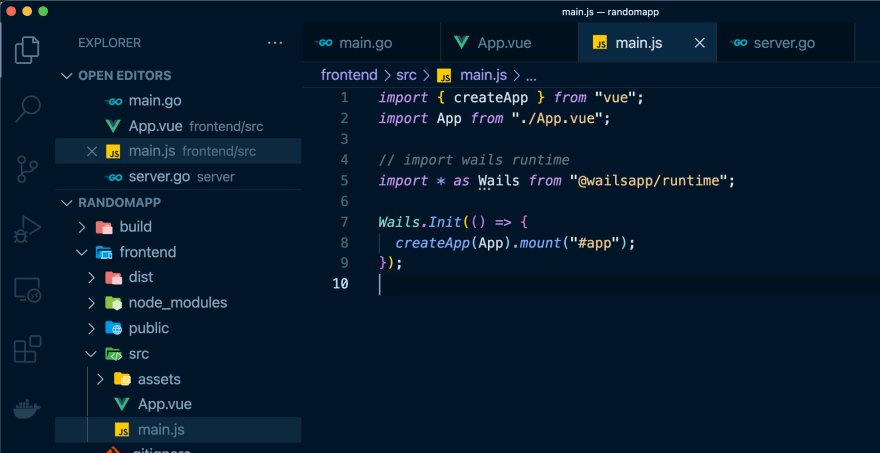Open the Remote Explorer icon
This screenshot has width=880, height=453.
(x=27, y=290)
